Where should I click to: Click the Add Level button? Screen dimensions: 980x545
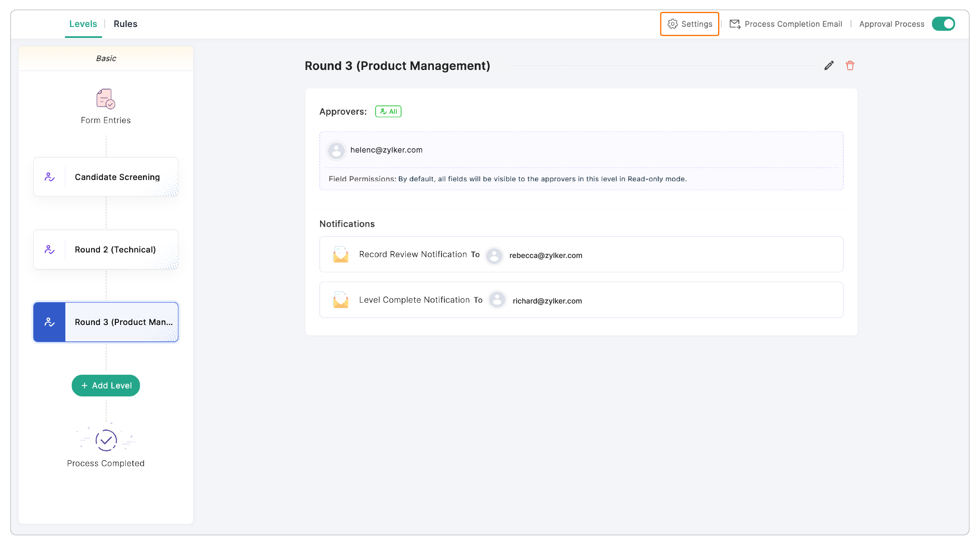[x=106, y=385]
